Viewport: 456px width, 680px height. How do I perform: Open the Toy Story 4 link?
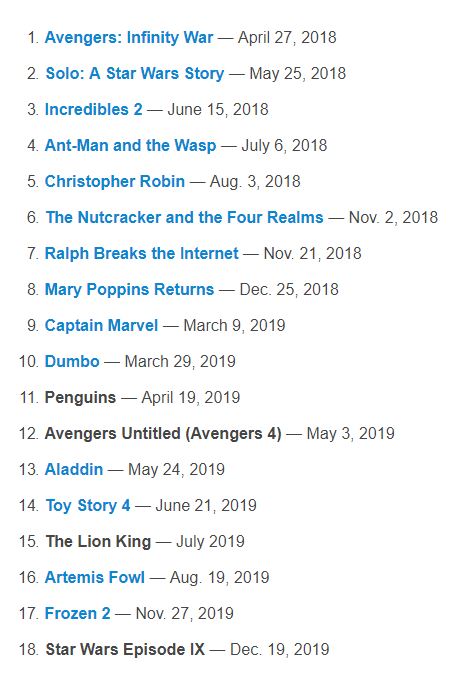pyautogui.click(x=88, y=505)
